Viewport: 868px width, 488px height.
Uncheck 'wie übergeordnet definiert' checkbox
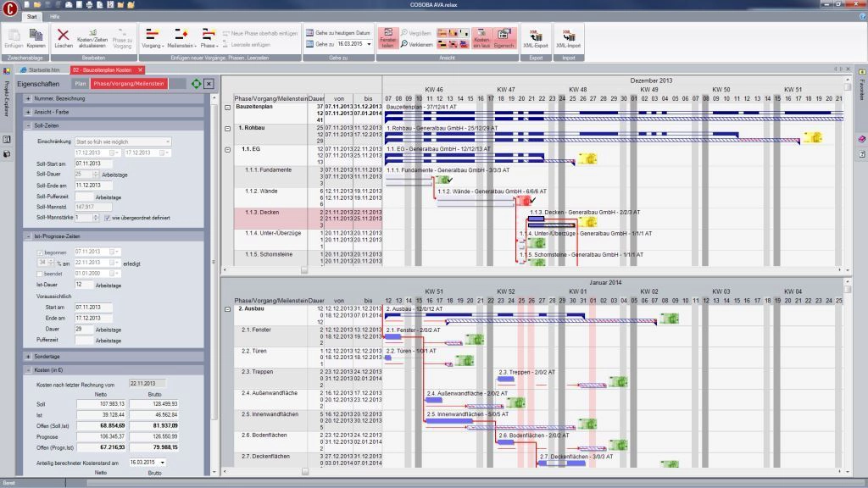[x=108, y=218]
